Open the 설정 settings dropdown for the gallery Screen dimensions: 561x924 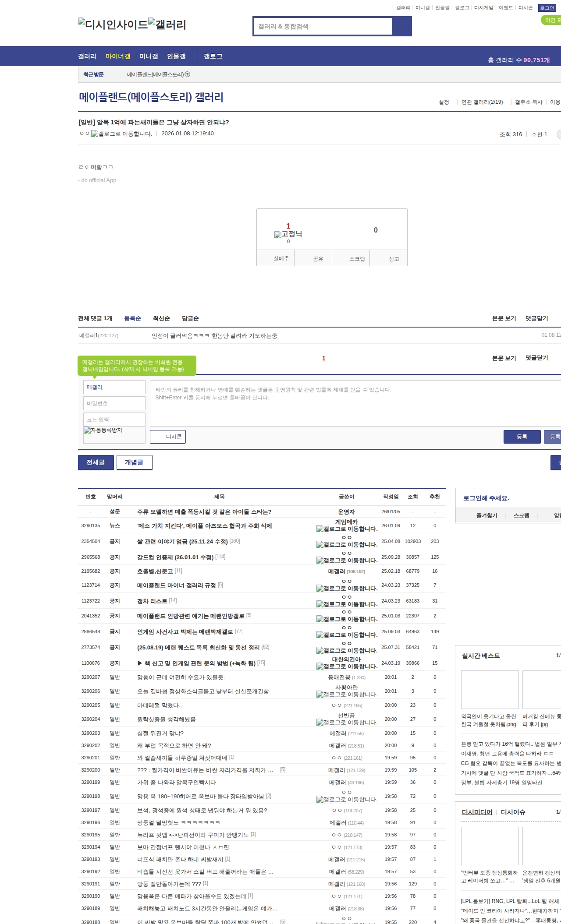tap(444, 102)
